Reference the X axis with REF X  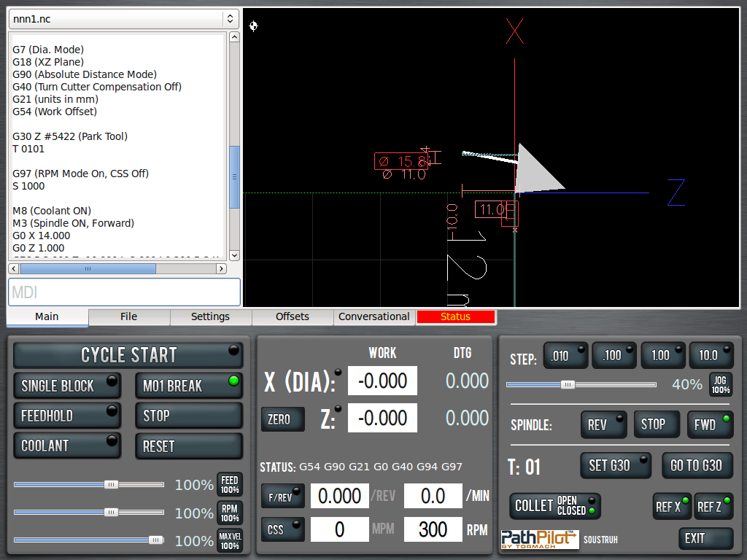(x=671, y=506)
